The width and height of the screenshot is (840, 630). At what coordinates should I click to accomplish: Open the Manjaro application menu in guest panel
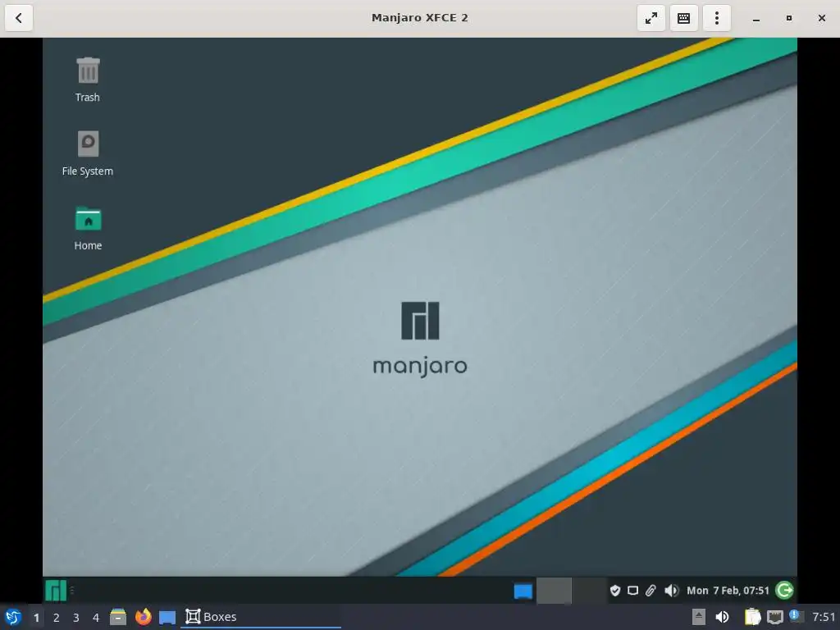pos(56,591)
